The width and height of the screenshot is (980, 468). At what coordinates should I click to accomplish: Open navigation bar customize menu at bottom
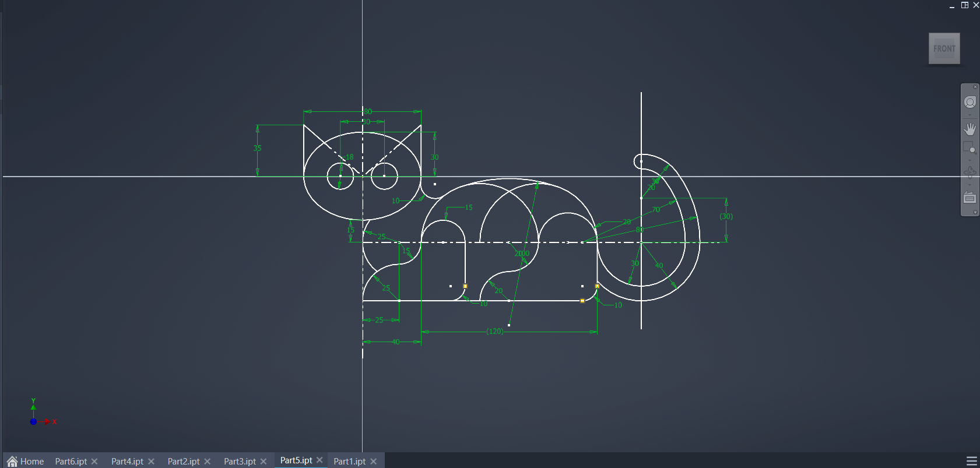click(975, 212)
